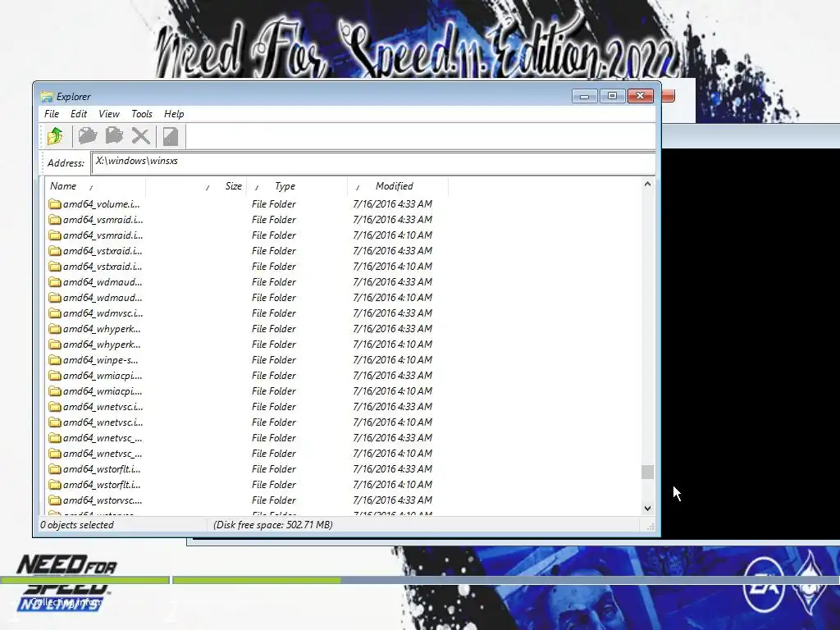840x630 pixels.
Task: Sort by the Modified column header
Action: tap(398, 186)
